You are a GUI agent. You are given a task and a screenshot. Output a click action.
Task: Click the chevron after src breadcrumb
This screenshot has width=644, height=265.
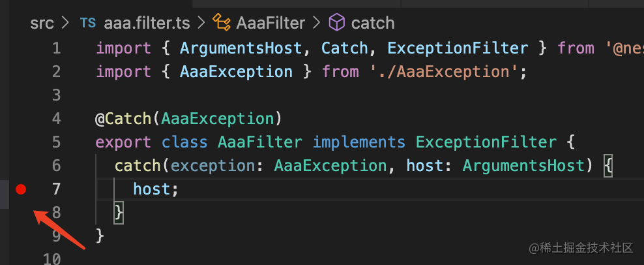coord(65,23)
